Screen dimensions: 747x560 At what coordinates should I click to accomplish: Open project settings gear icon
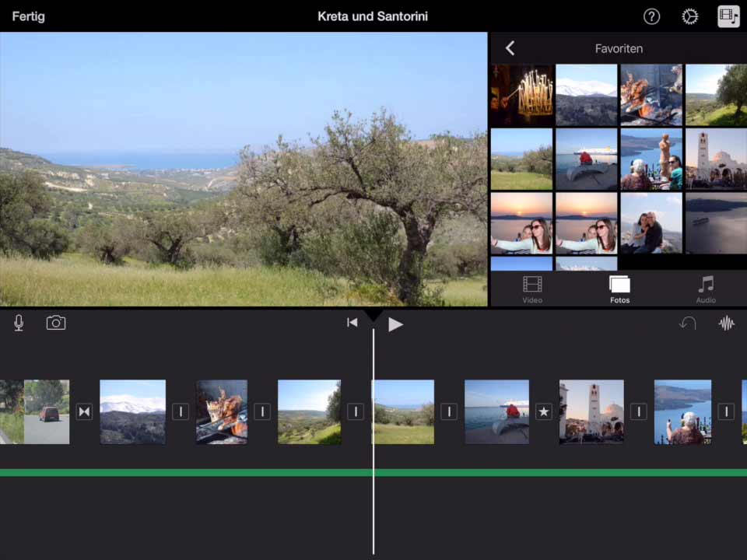tap(689, 16)
